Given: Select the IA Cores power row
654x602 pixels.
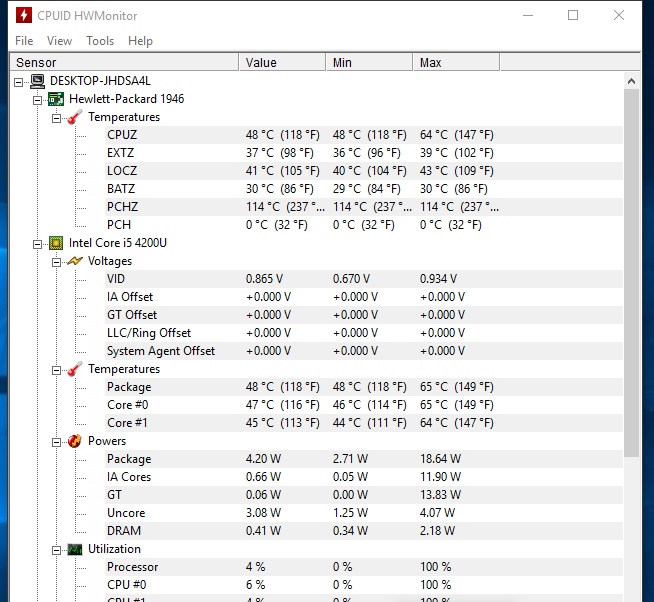Looking at the screenshot, I should pos(364,477).
